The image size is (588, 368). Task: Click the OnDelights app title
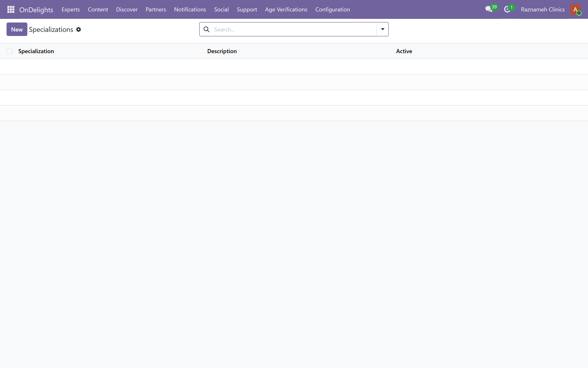pos(36,10)
